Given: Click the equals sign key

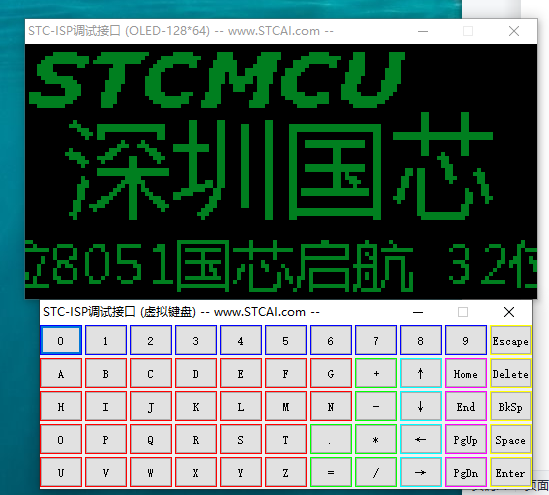Looking at the screenshot, I should pyautogui.click(x=331, y=472).
